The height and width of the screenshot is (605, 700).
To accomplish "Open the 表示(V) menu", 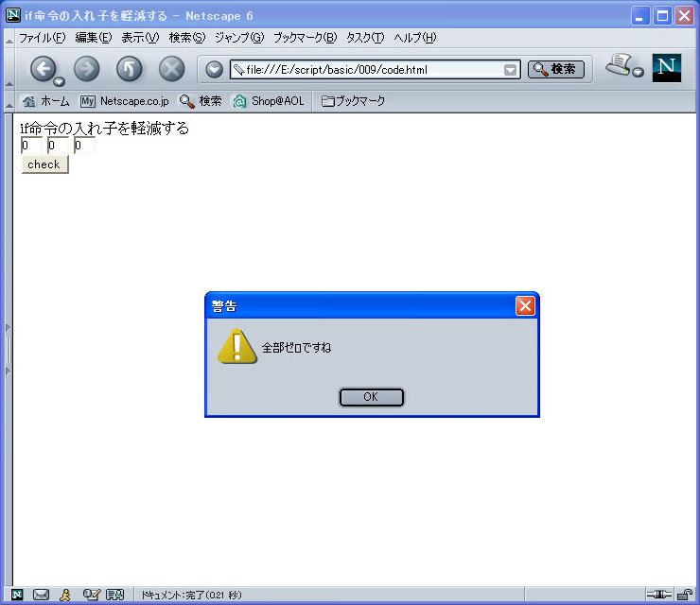I will pos(140,38).
